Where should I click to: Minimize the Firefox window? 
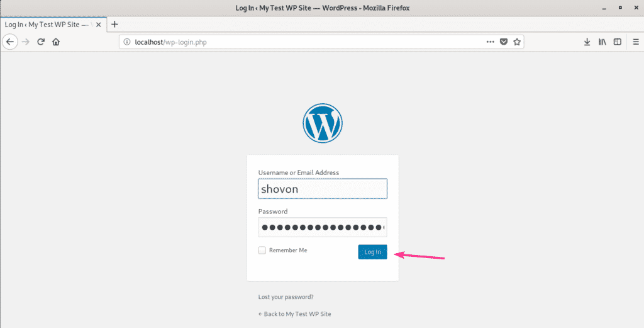[x=604, y=8]
